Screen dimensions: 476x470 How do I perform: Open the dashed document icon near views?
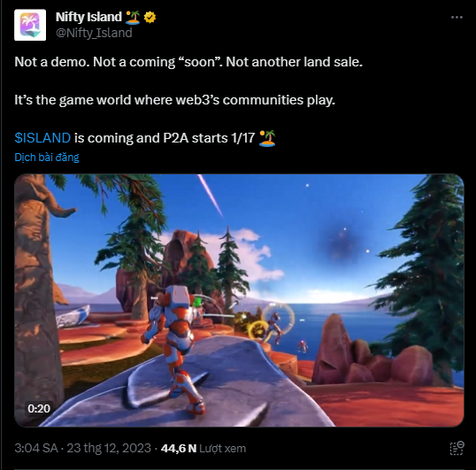[457, 448]
